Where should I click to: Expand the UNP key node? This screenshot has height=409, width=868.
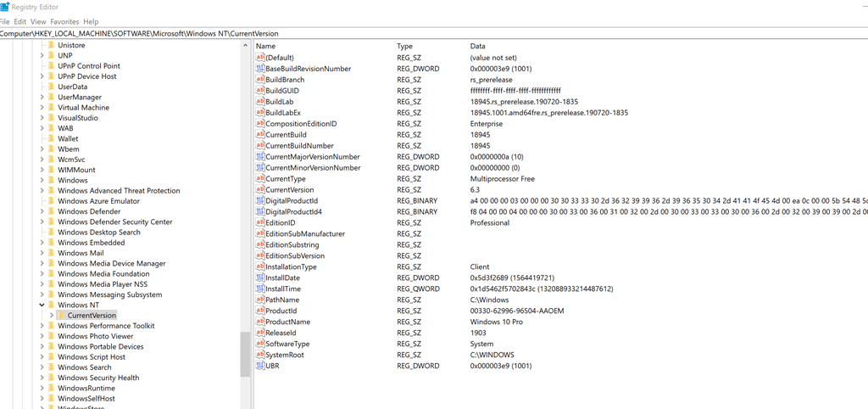(x=42, y=55)
